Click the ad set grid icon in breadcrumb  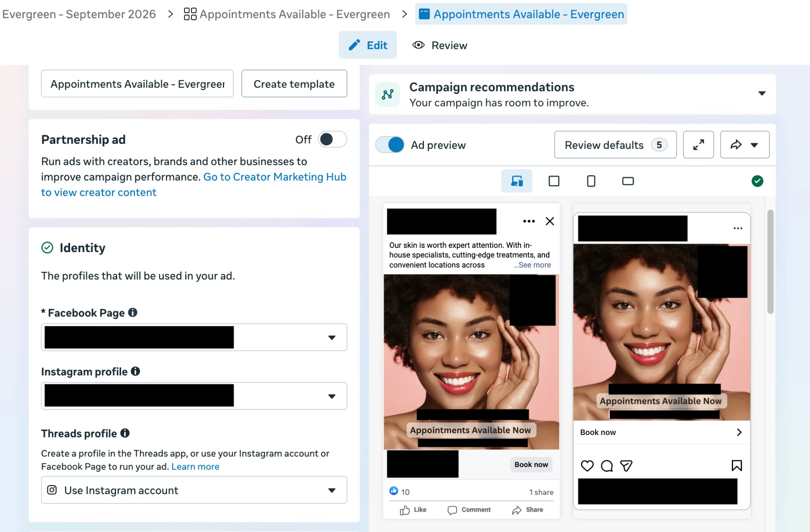point(190,14)
